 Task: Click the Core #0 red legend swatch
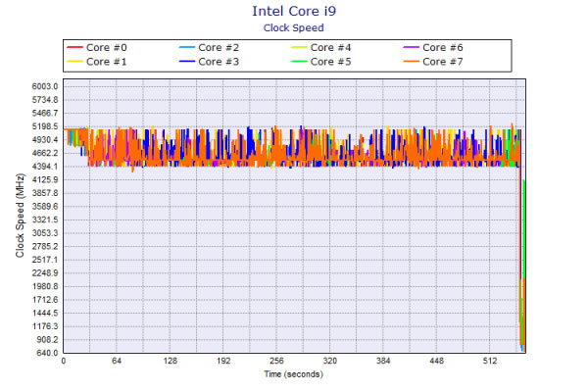[74, 47]
